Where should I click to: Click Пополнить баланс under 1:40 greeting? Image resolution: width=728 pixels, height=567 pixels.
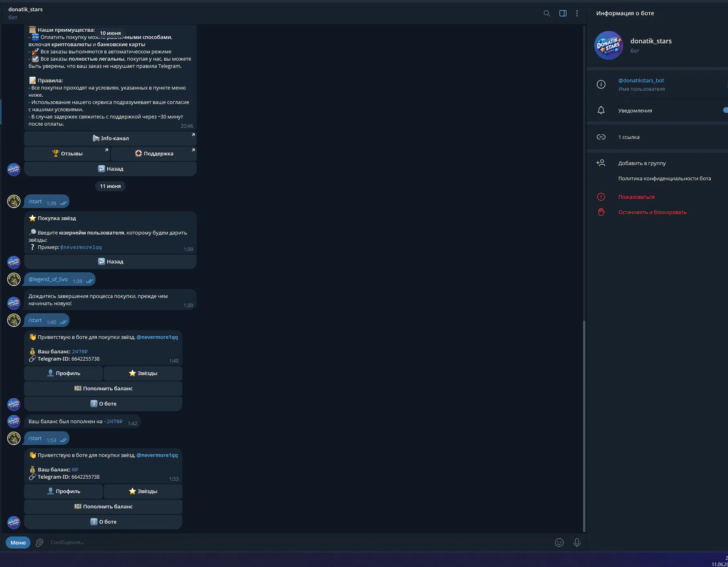coord(103,388)
